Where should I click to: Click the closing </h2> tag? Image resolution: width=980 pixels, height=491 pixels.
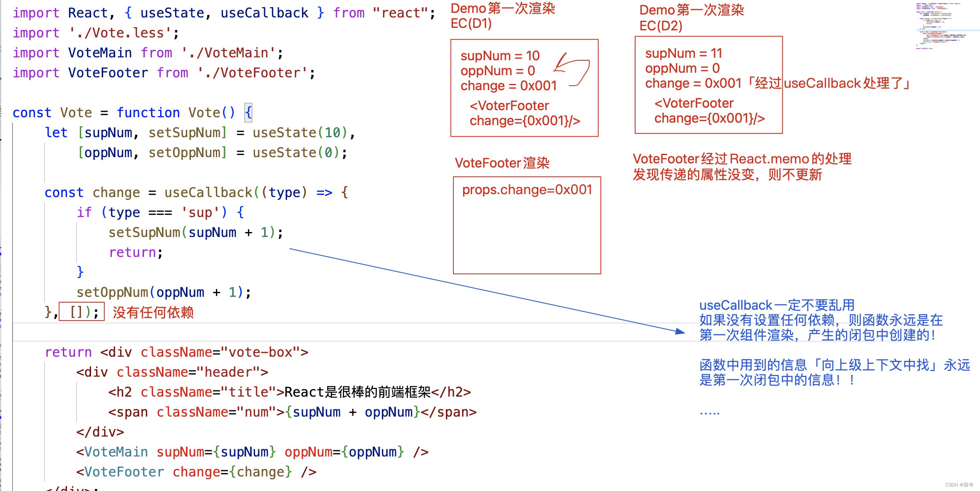(451, 392)
